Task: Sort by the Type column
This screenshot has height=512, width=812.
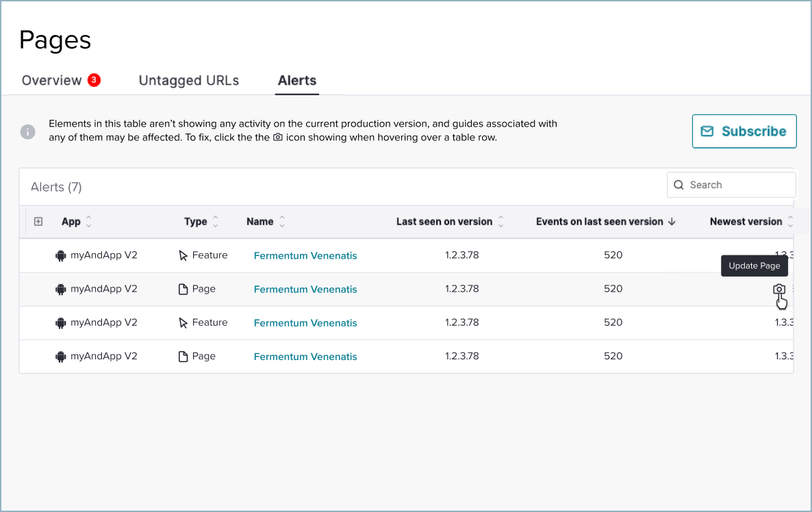Action: (201, 222)
